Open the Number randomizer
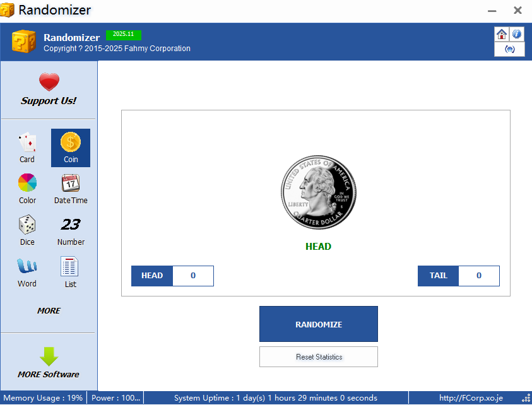This screenshot has width=532, height=405. pyautogui.click(x=70, y=230)
